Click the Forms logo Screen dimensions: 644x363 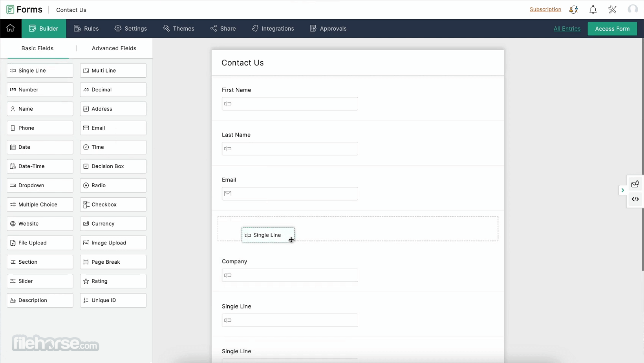tap(24, 9)
